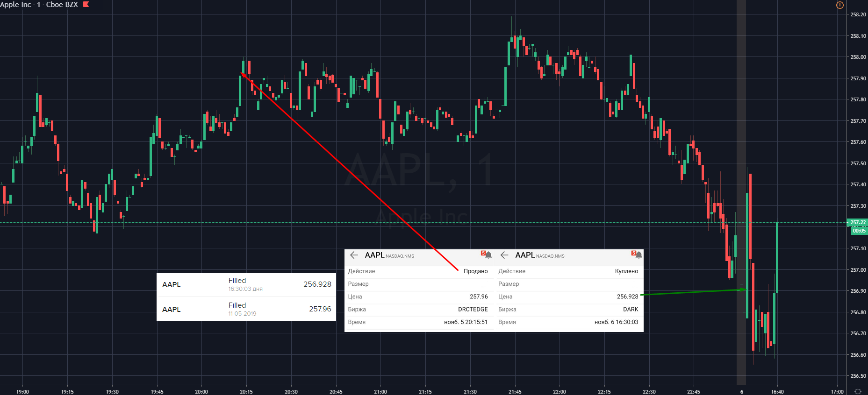
Task: Open the Filled order at 257.96
Action: pos(246,309)
